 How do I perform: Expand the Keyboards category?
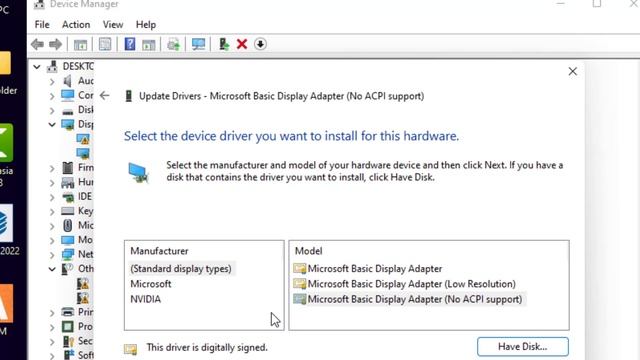(x=52, y=211)
